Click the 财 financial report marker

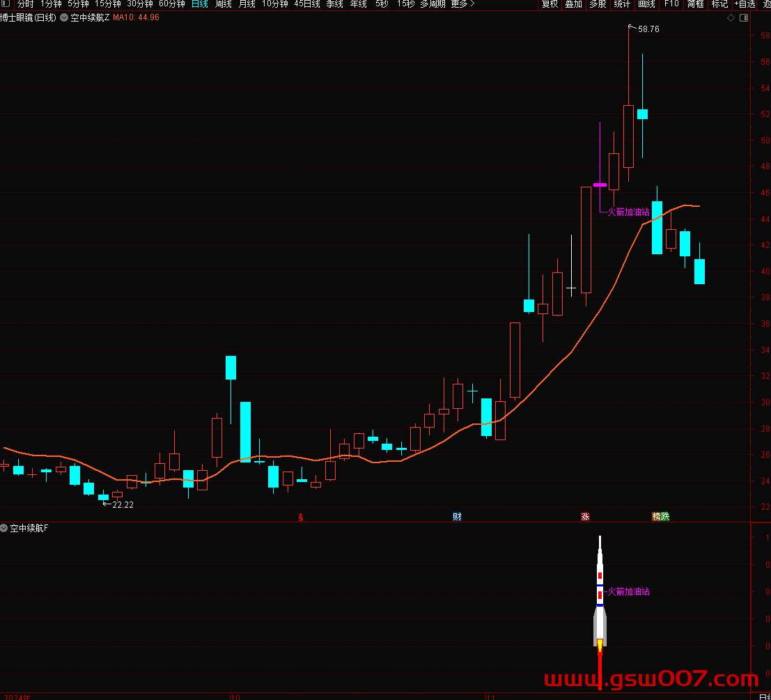[x=457, y=516]
